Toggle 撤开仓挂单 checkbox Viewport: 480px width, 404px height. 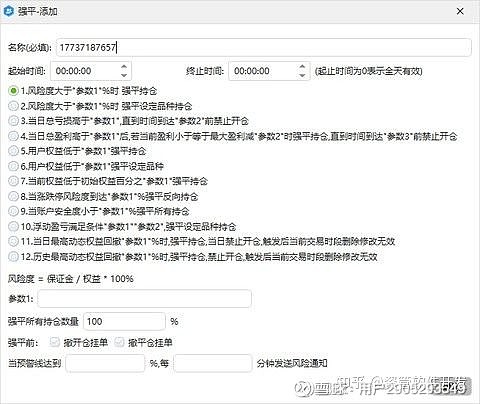point(54,342)
